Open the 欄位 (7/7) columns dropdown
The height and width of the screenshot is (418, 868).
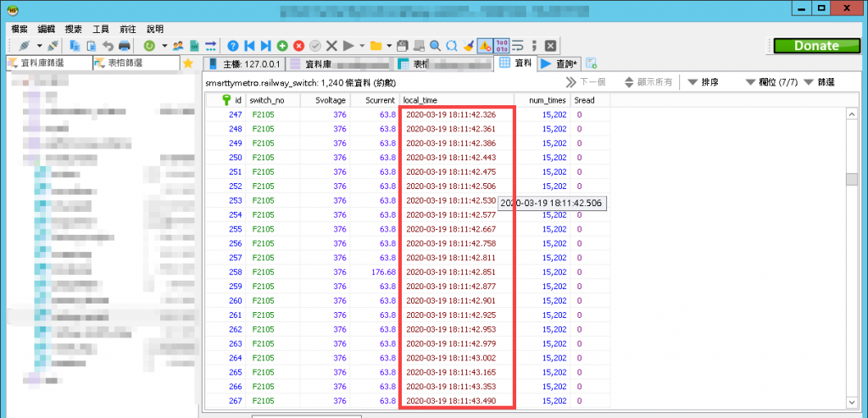771,82
